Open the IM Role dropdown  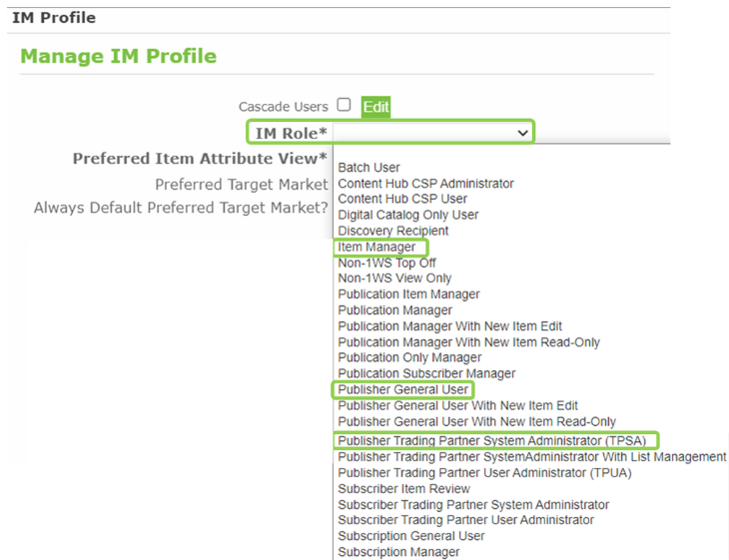tap(433, 132)
